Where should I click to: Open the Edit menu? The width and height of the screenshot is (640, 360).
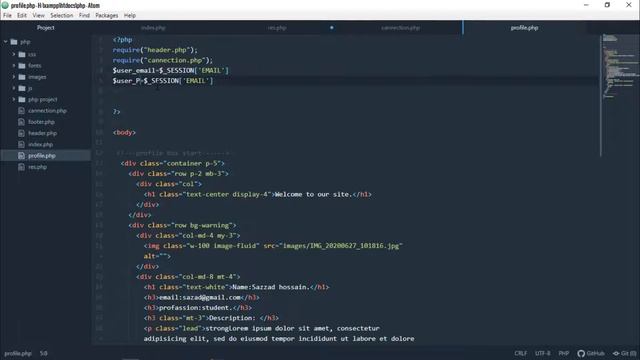(x=22, y=16)
